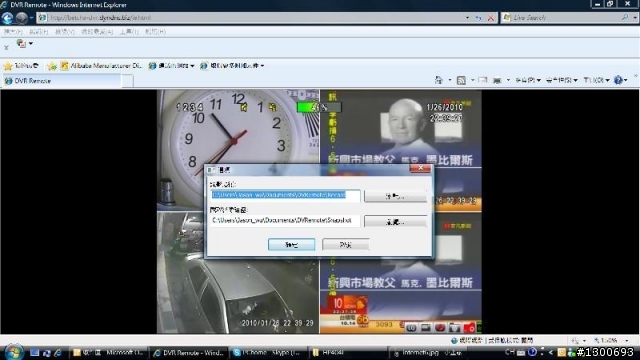Open the Read Mail envelope icon
The width and height of the screenshot is (640, 360).
pos(483,80)
